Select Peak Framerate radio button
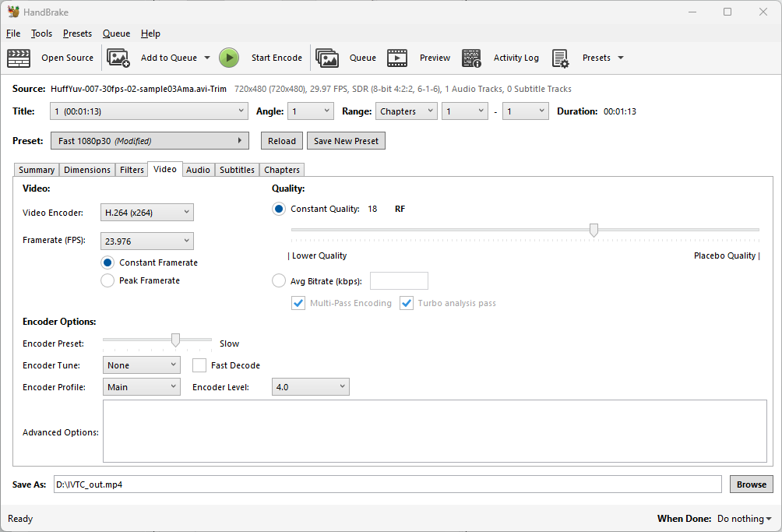 pos(107,280)
